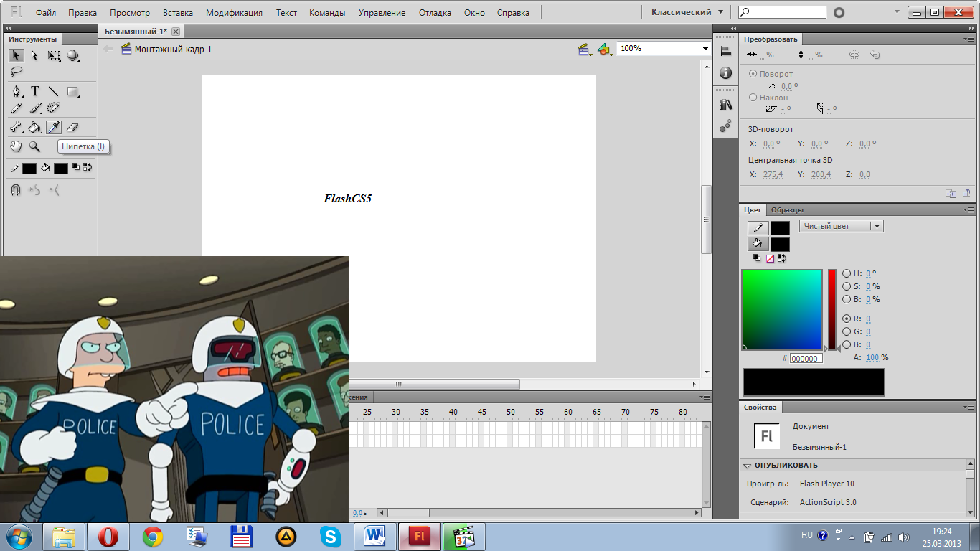Open the Motion Presets panel icon

[725, 126]
